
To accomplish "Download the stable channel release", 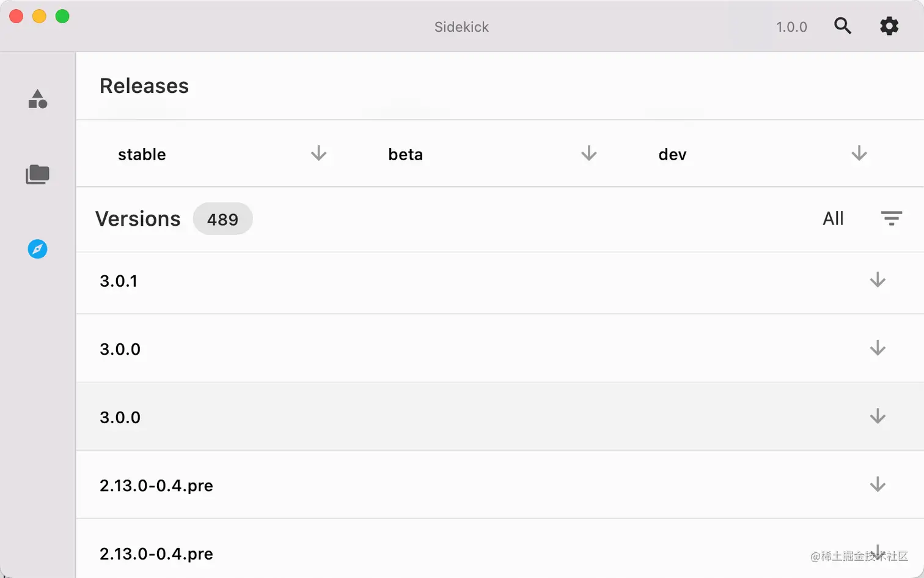I will point(318,154).
